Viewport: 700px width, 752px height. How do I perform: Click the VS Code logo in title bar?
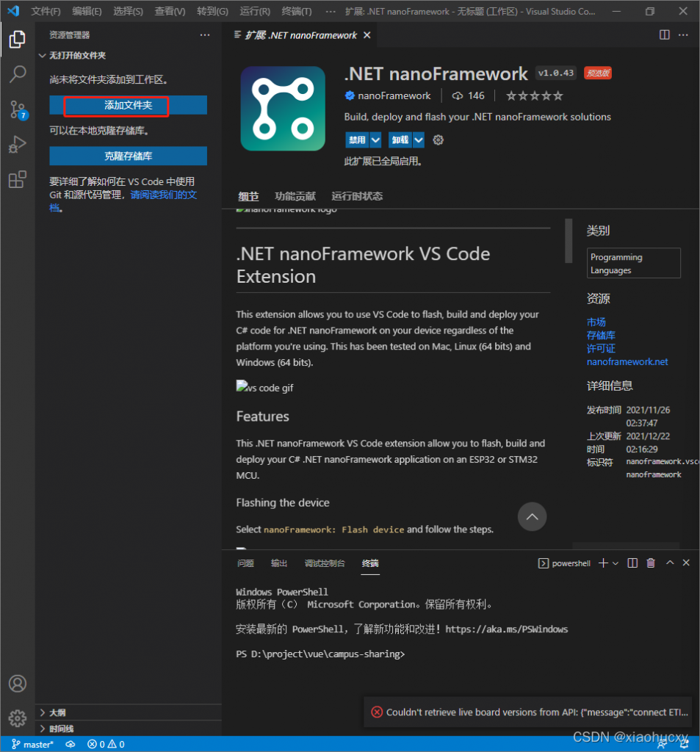tap(13, 11)
